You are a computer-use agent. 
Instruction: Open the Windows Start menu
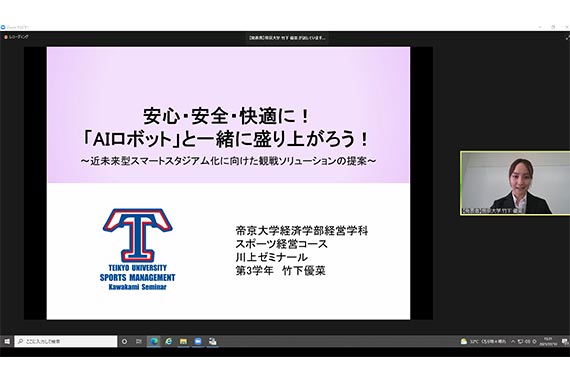pos(7,341)
